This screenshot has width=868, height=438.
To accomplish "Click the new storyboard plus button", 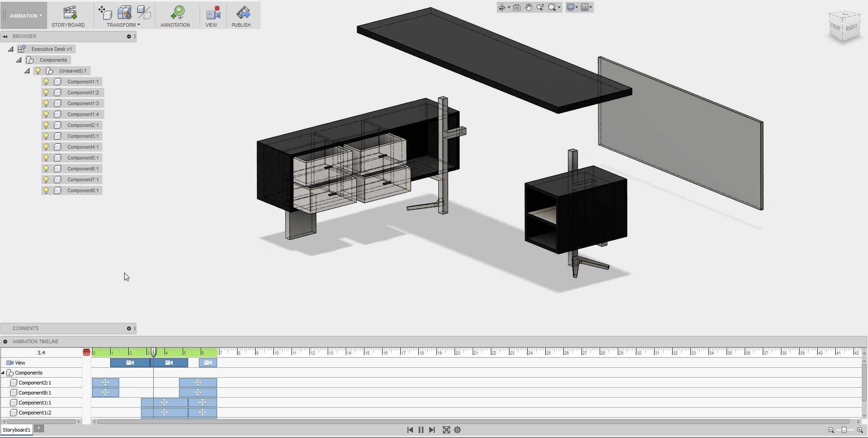I will click(x=39, y=428).
